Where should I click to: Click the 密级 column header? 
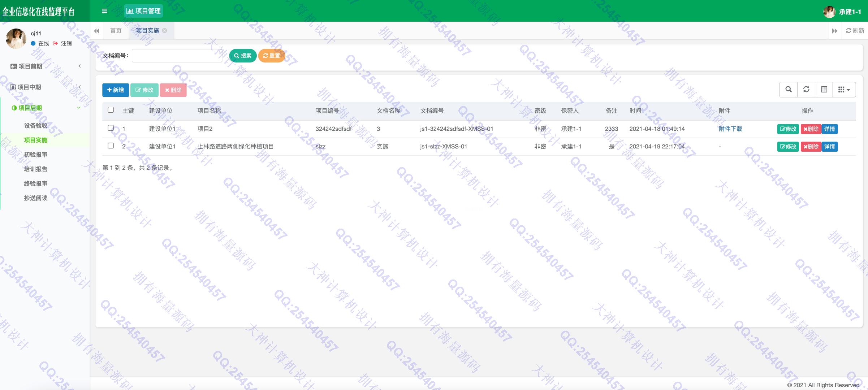click(540, 111)
